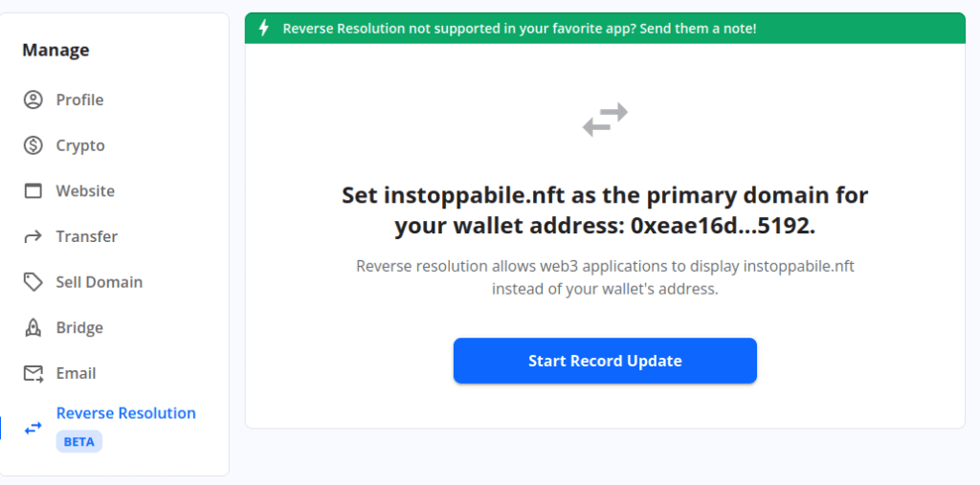Open the Profile menu item

(x=79, y=99)
